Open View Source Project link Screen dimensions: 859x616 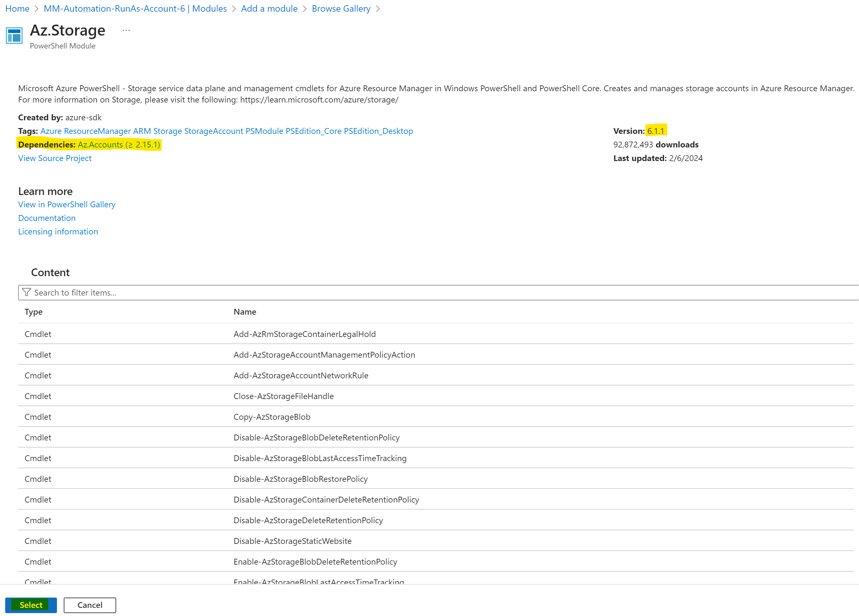pos(55,158)
